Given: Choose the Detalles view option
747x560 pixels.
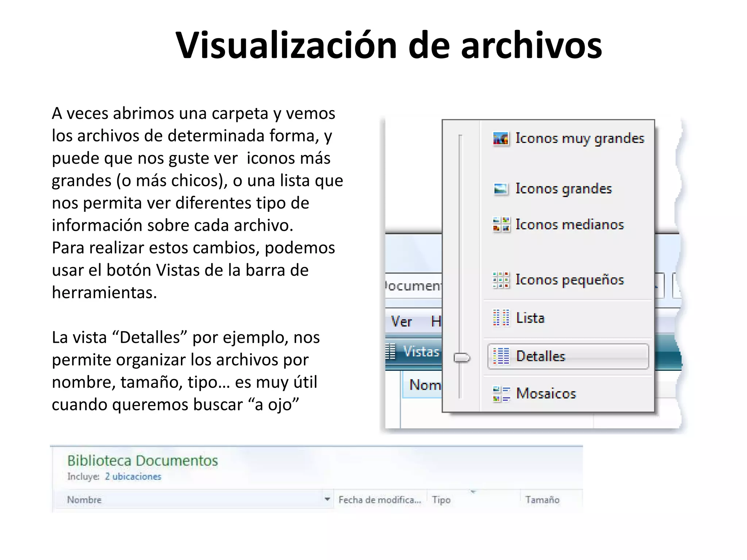Looking at the screenshot, I should [568, 356].
